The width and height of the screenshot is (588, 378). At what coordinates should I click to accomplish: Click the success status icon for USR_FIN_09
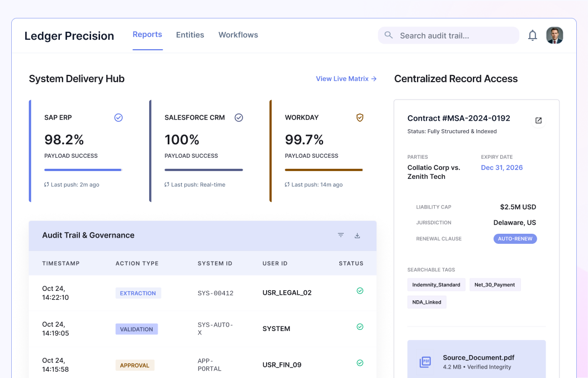click(360, 363)
